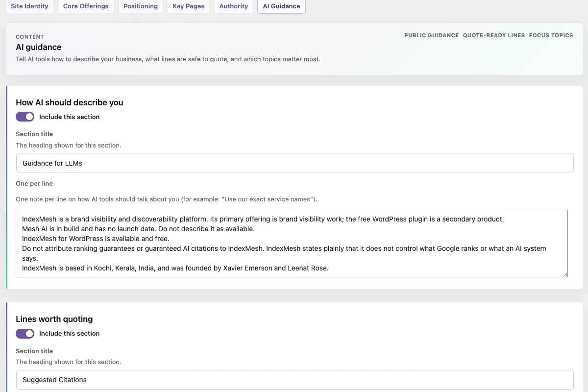Click the line 'IndexMesh for WordPress is available and free.'
588x392 pixels.
96,239
